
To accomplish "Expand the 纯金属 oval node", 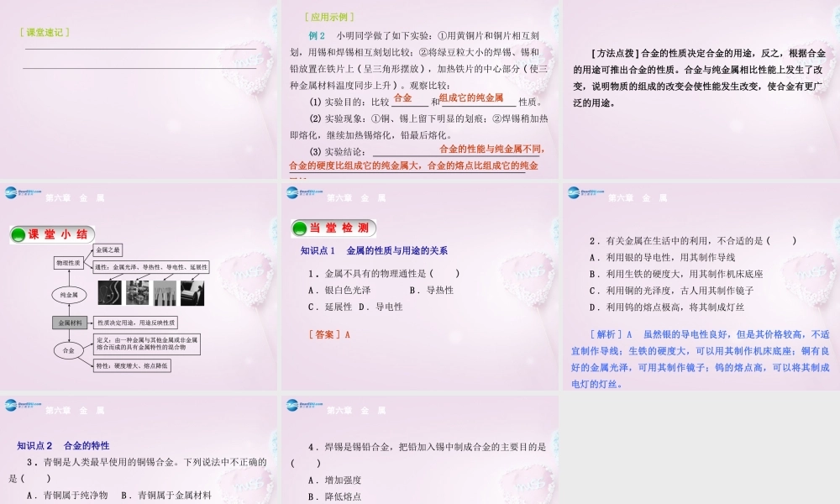I will [68, 294].
